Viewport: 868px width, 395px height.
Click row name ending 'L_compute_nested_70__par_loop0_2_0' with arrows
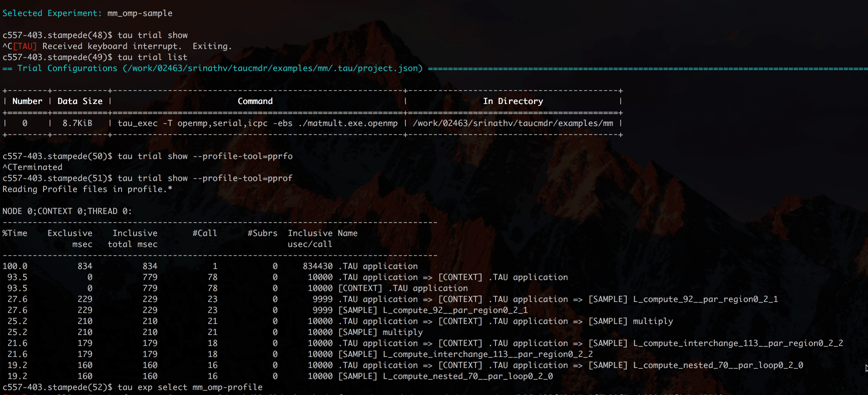point(571,365)
